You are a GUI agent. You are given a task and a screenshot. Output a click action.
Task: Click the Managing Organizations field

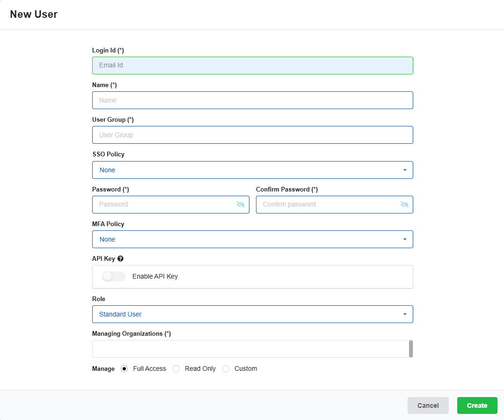(x=248, y=349)
